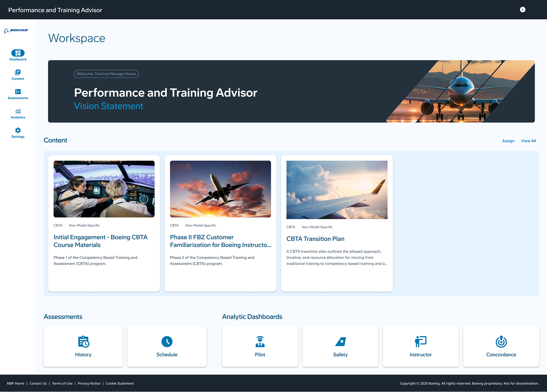Open the Concordance analytics dashboard
This screenshot has width=547, height=392.
[x=501, y=346]
